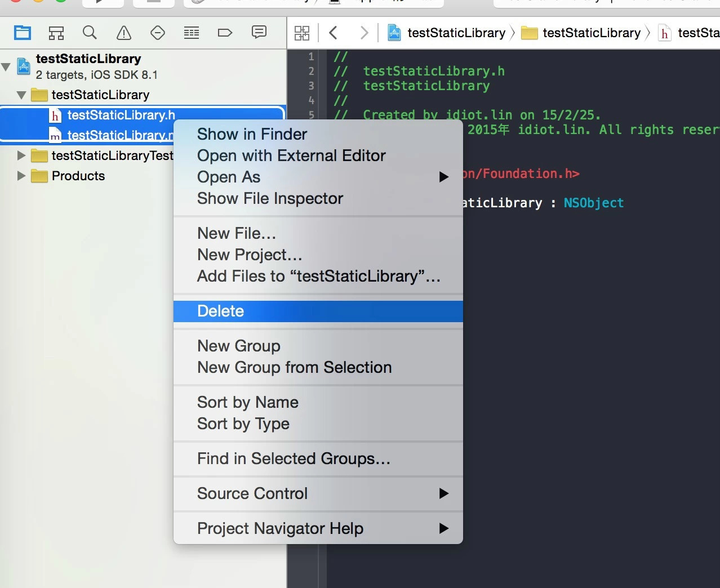Go back using the left chevron
The height and width of the screenshot is (588, 720).
tap(333, 33)
